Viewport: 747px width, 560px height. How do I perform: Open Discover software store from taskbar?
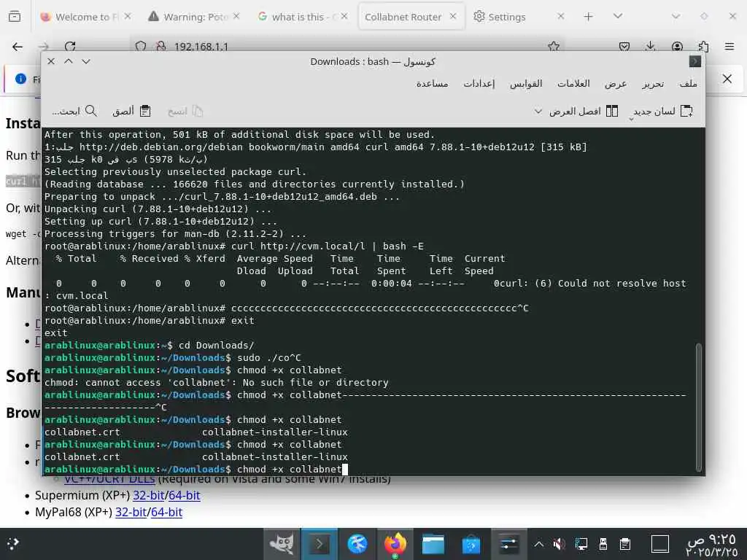tap(471, 544)
